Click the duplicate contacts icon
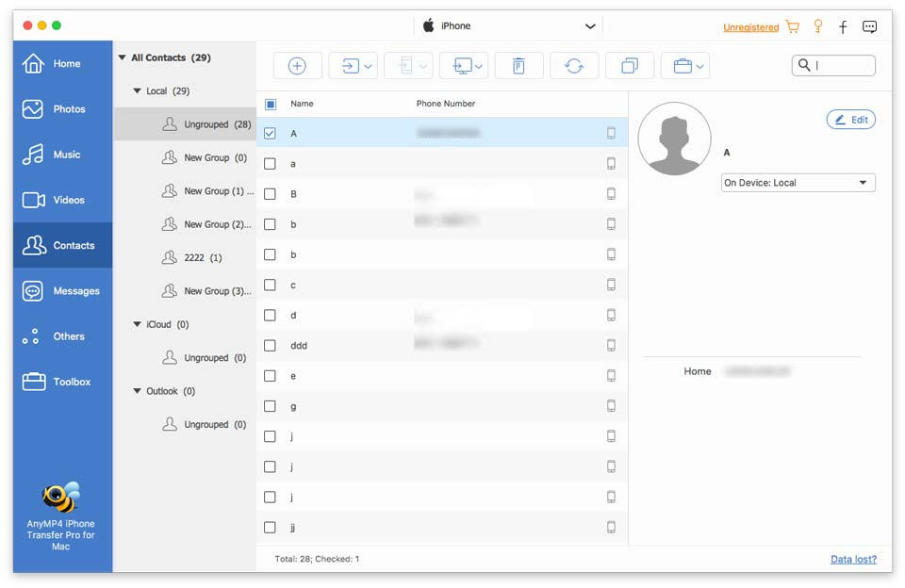Viewport: 905px width, 588px height. 630,65
